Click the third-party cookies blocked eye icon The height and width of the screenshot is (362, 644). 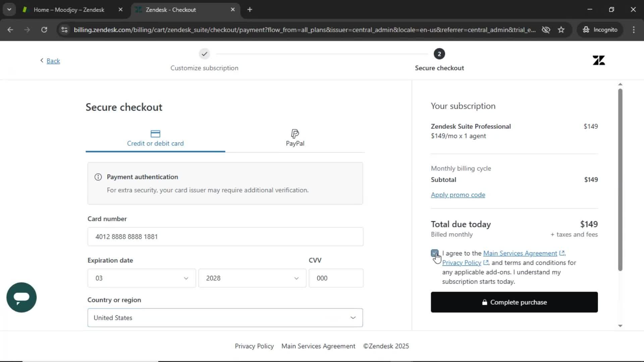[x=546, y=30]
